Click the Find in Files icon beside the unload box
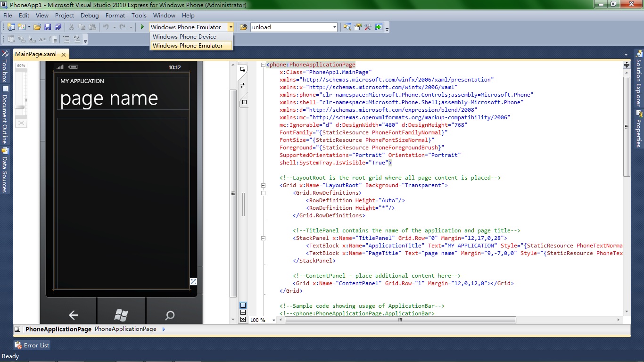This screenshot has height=362, width=644. pos(243,27)
